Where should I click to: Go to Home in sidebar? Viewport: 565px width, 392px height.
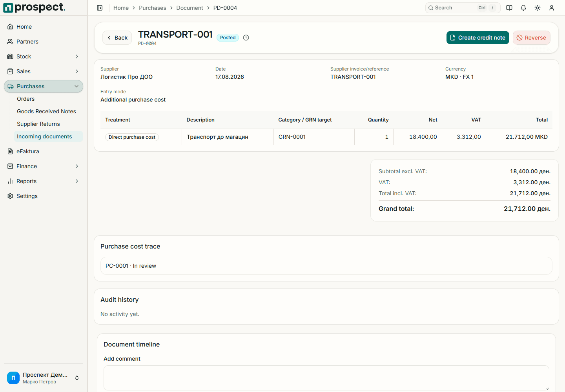[44, 27]
